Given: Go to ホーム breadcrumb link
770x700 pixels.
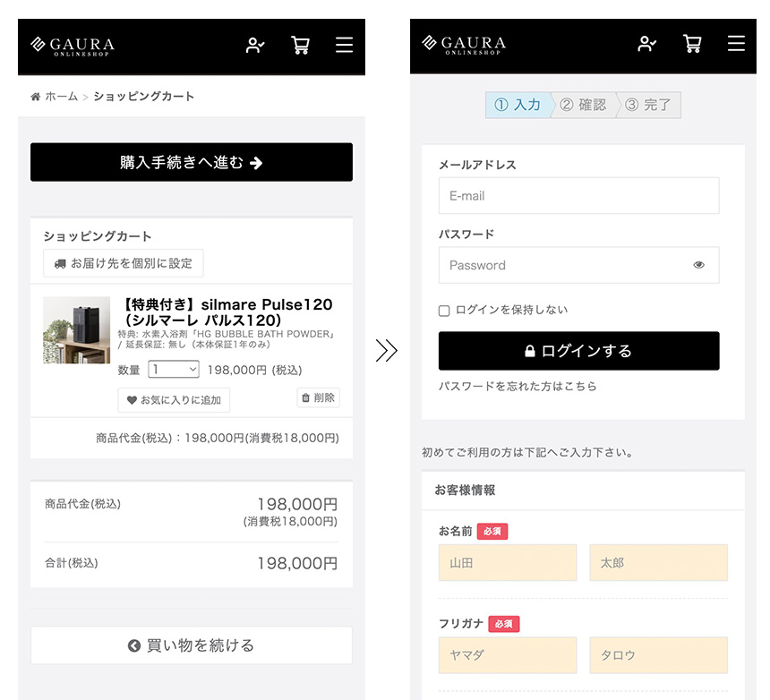Looking at the screenshot, I should click(x=62, y=96).
